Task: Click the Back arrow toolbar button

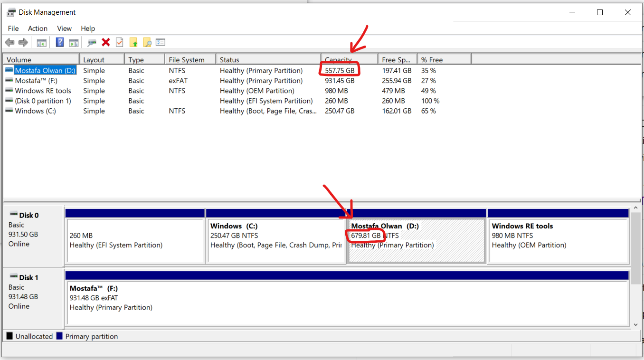Action: 9,43
